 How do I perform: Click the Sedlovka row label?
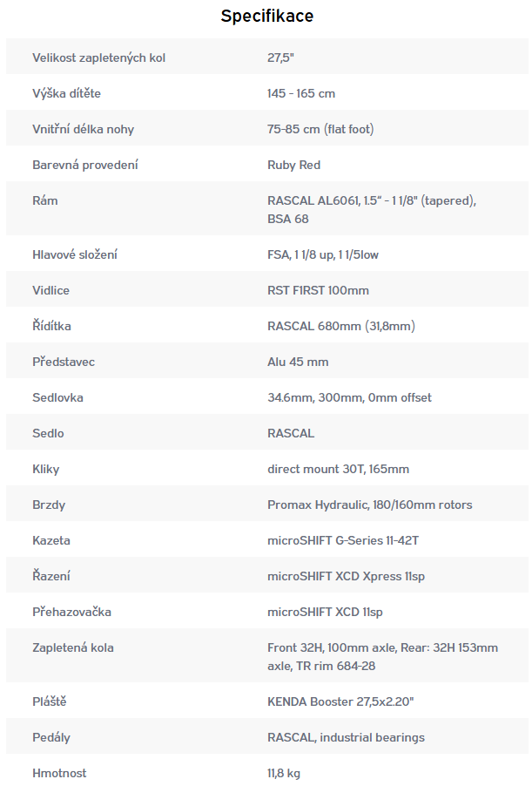coord(59,397)
